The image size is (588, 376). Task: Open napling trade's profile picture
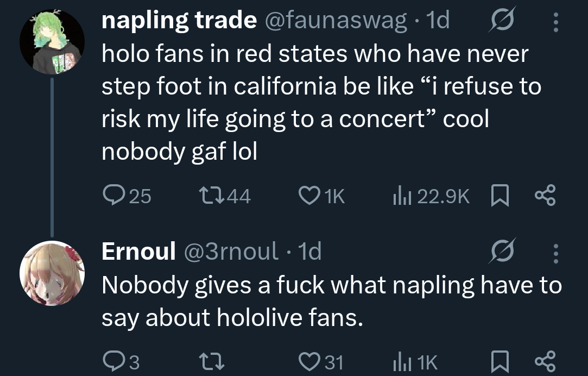(52, 41)
